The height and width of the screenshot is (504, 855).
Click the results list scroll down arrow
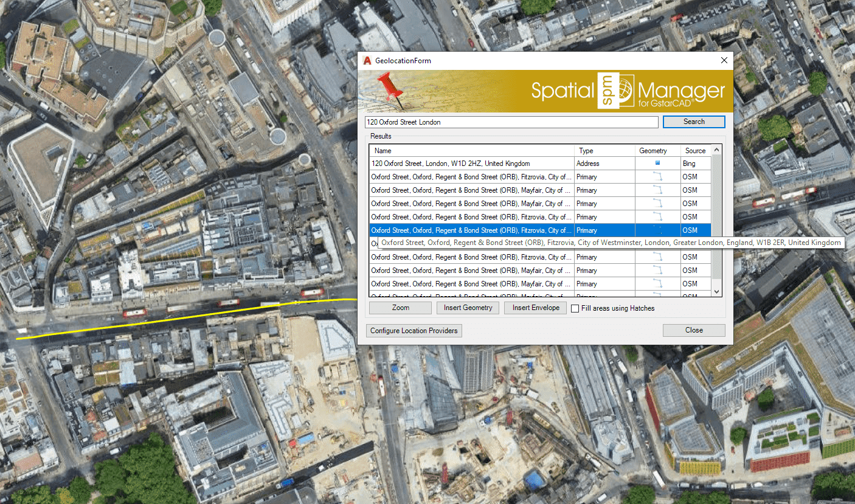click(716, 292)
